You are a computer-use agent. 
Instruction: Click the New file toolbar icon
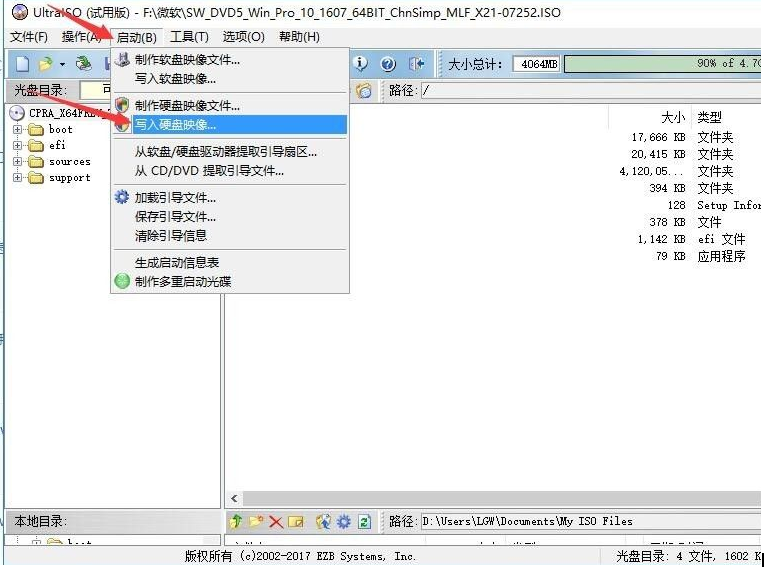[x=21, y=64]
